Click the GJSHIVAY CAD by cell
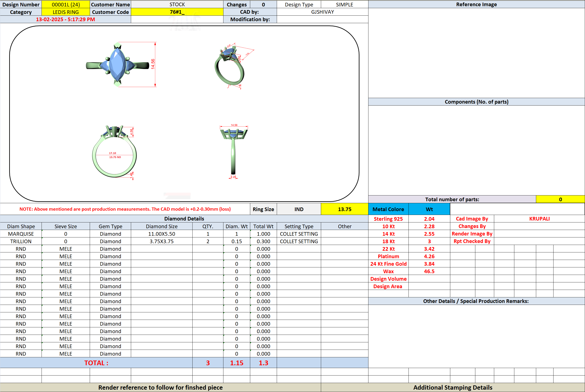The image size is (585, 392). [x=322, y=12]
